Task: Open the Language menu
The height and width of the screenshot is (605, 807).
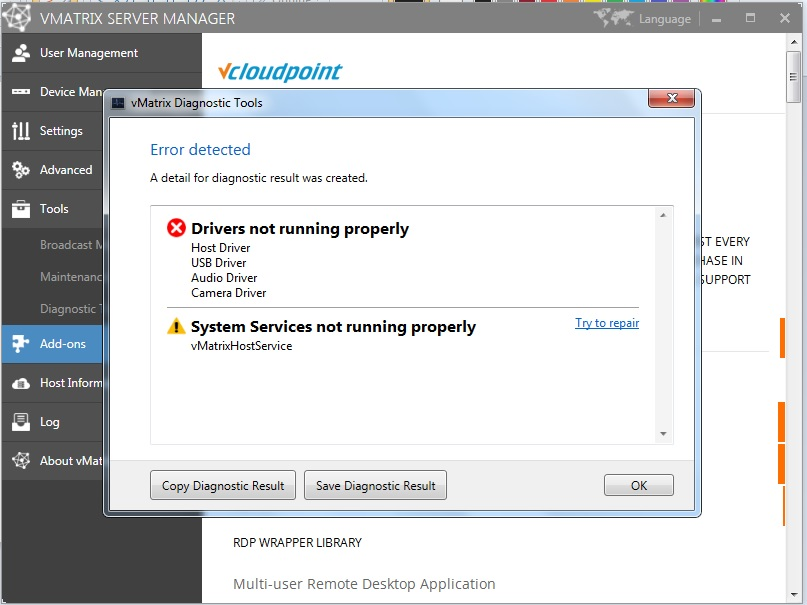Action: click(664, 19)
